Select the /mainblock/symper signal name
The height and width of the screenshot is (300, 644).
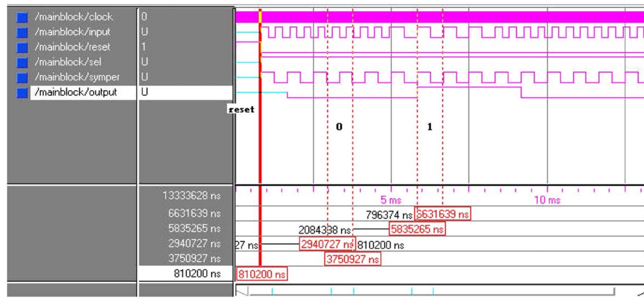pyautogui.click(x=77, y=77)
